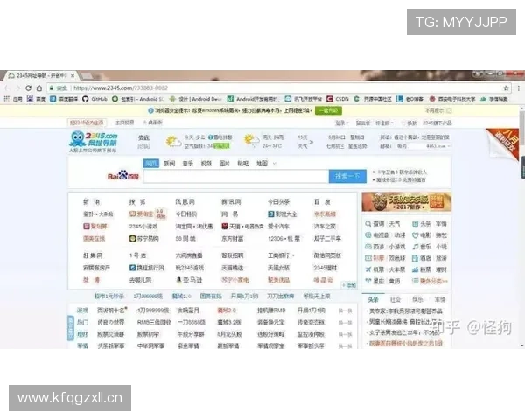Screen dimensions: 525x420
Task: Click the 携程旅行网 blue icon link
Action: click(x=147, y=268)
